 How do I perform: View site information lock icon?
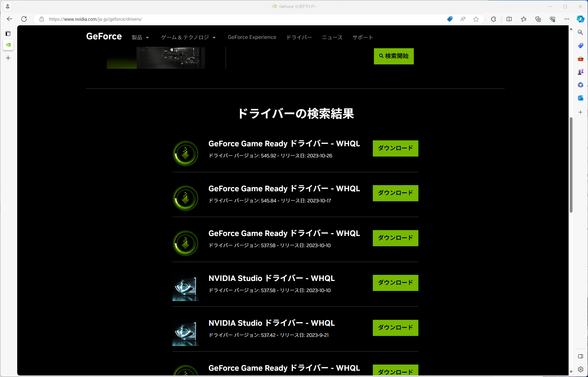[42, 19]
